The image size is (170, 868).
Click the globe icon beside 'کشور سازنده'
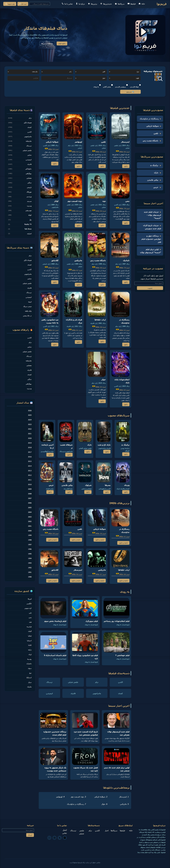coord(31,591)
